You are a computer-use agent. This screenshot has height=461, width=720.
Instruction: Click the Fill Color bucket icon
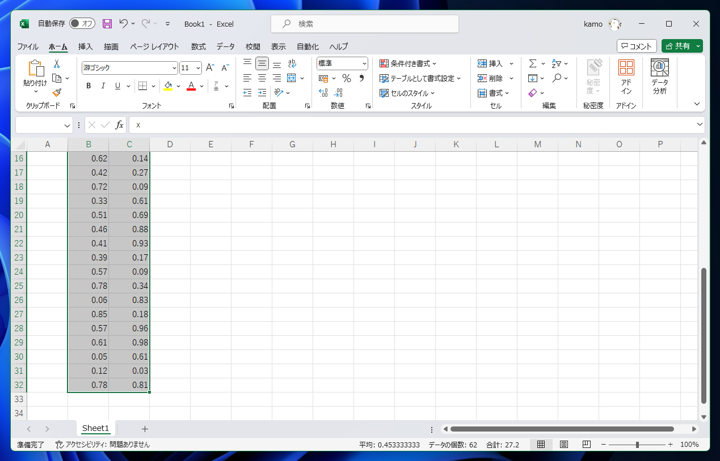click(168, 86)
